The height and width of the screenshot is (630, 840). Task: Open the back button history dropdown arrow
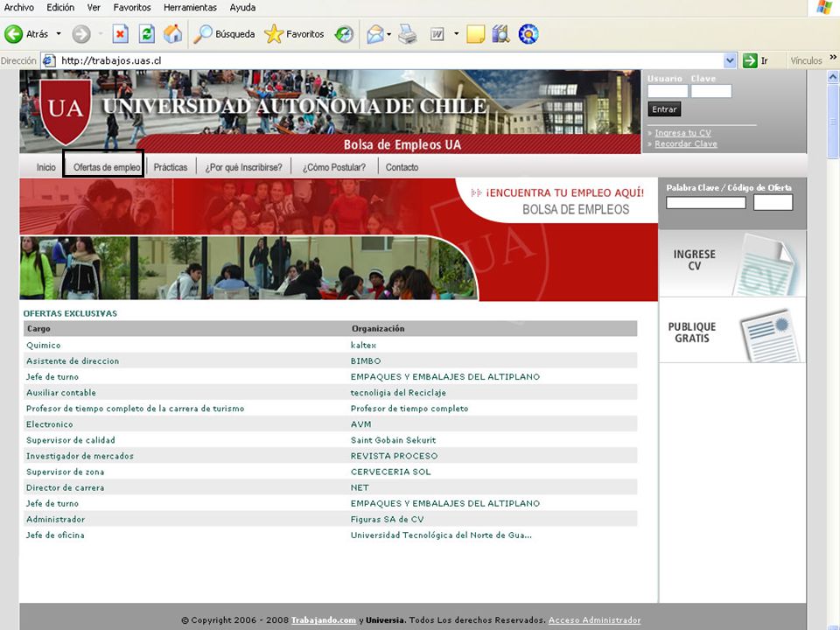[59, 34]
